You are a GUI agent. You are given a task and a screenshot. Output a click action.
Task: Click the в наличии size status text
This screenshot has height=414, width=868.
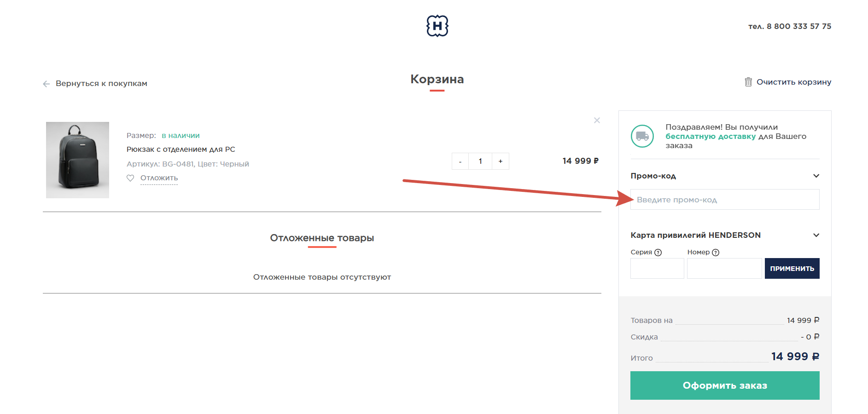point(181,136)
